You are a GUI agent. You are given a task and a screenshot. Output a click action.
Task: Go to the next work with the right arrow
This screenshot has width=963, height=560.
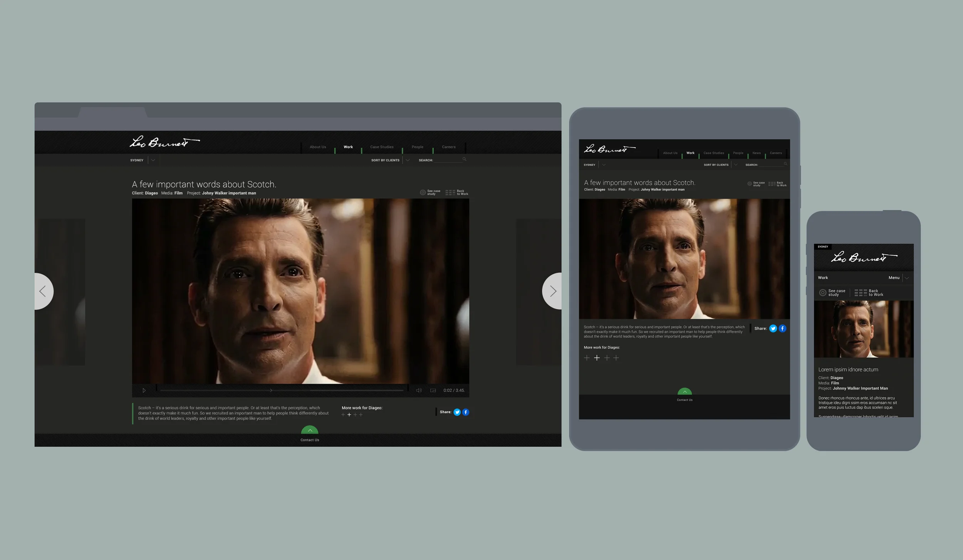(x=552, y=291)
